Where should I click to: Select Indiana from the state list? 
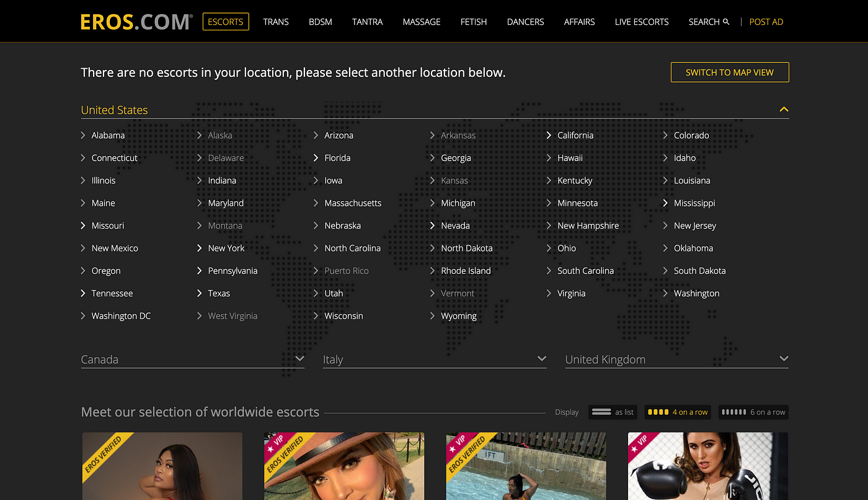(x=222, y=180)
